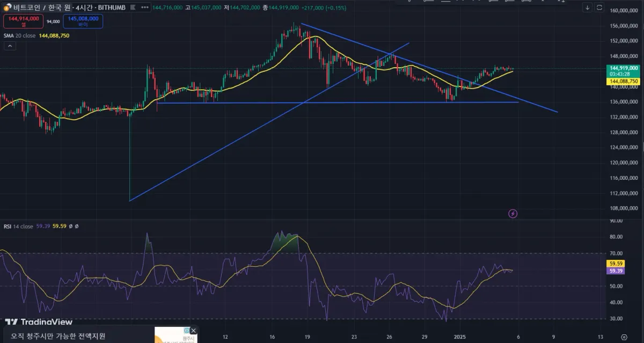Screen dimensions: 644x343
Task: Click the yellow SMA value label on axis
Action: tap(623, 81)
